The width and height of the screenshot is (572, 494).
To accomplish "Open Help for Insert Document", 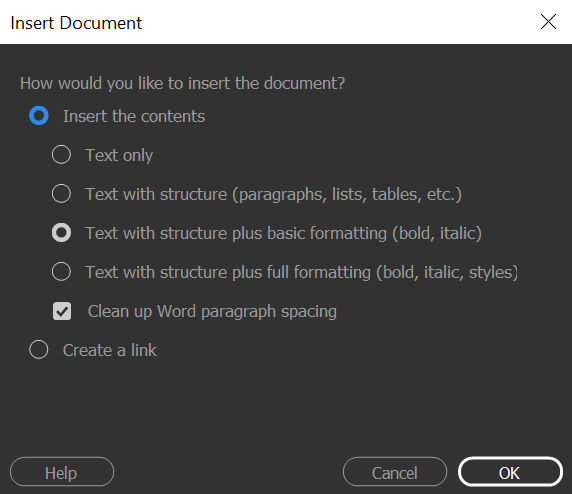I will 62,472.
